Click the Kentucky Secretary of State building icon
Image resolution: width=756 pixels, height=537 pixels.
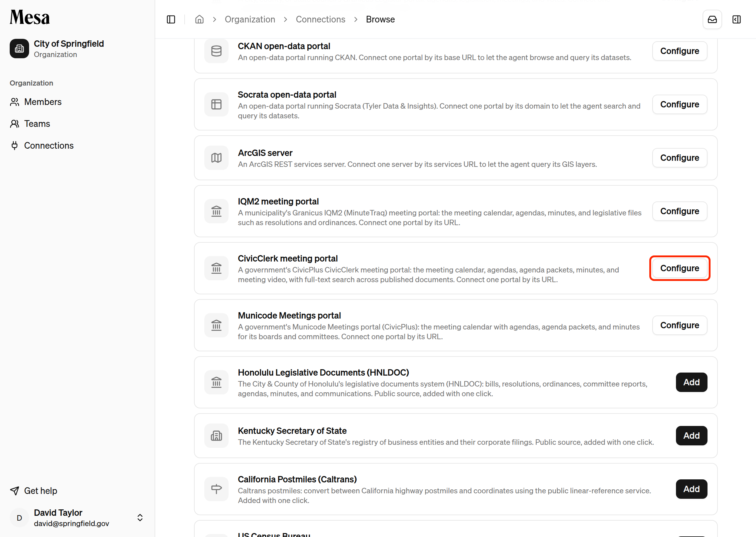click(216, 436)
